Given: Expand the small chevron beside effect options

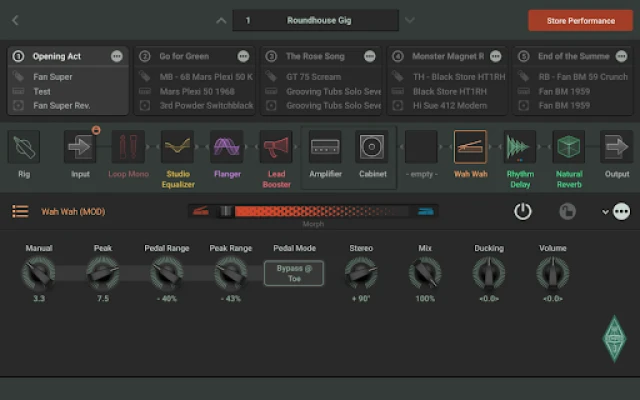Looking at the screenshot, I should 605,212.
